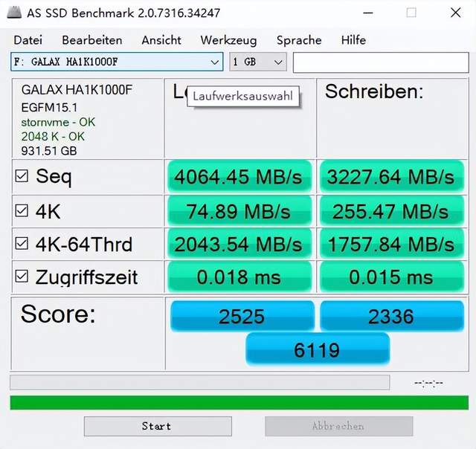This screenshot has height=449, width=476.
Task: Open the Werkzeug menu
Action: (228, 40)
